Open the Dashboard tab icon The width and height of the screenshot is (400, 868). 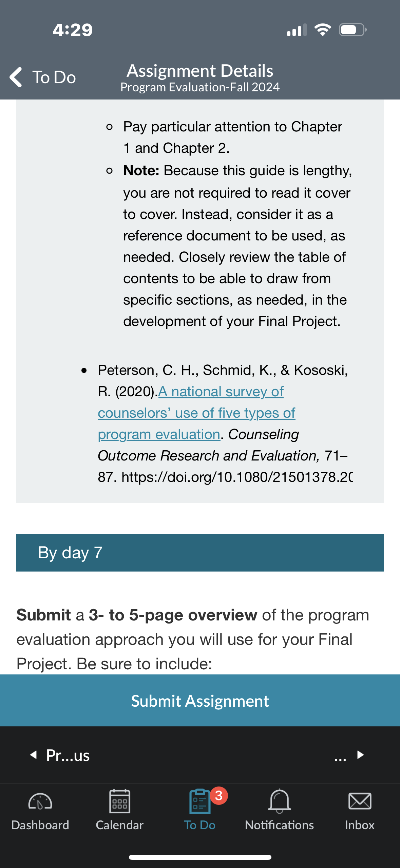coord(40,802)
